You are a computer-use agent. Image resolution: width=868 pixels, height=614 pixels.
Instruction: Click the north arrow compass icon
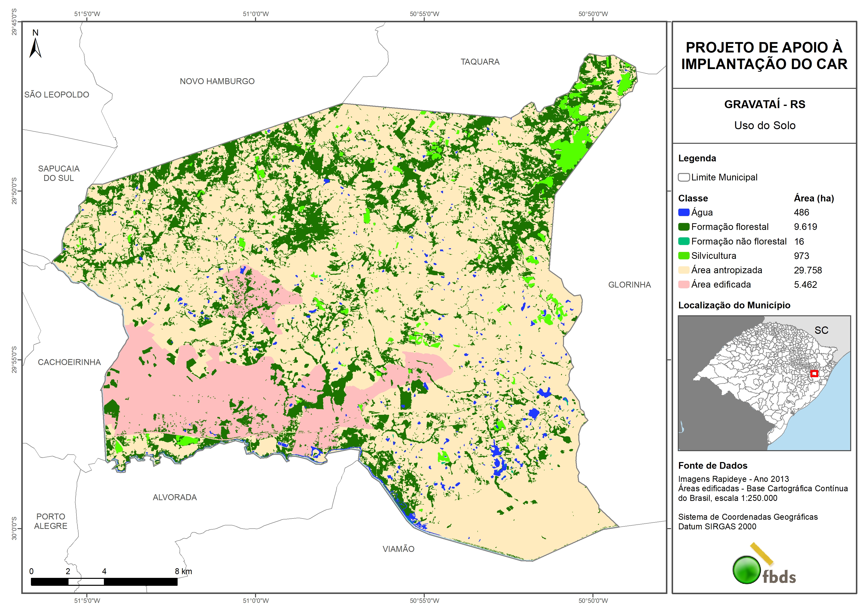tap(35, 47)
